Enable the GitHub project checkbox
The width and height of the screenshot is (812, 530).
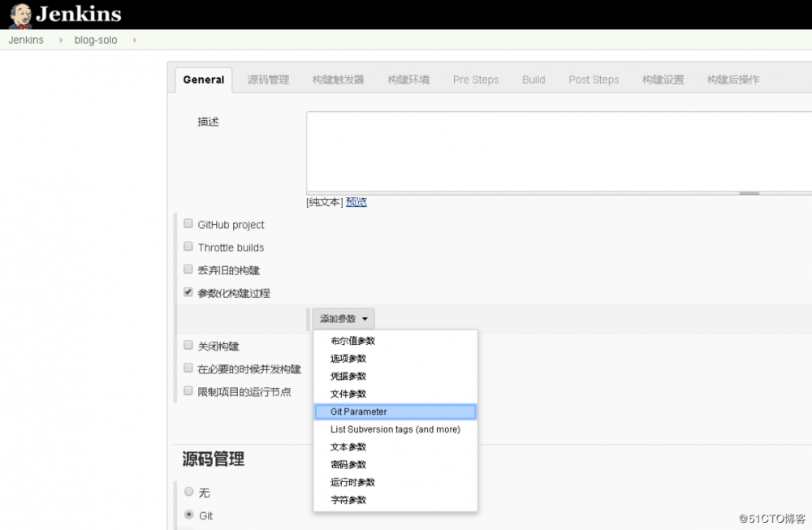(x=188, y=223)
